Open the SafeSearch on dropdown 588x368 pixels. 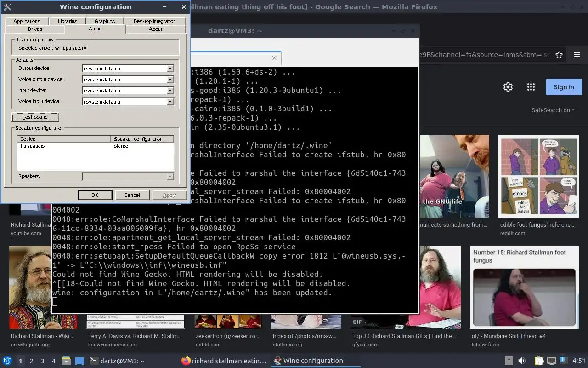[x=553, y=110]
